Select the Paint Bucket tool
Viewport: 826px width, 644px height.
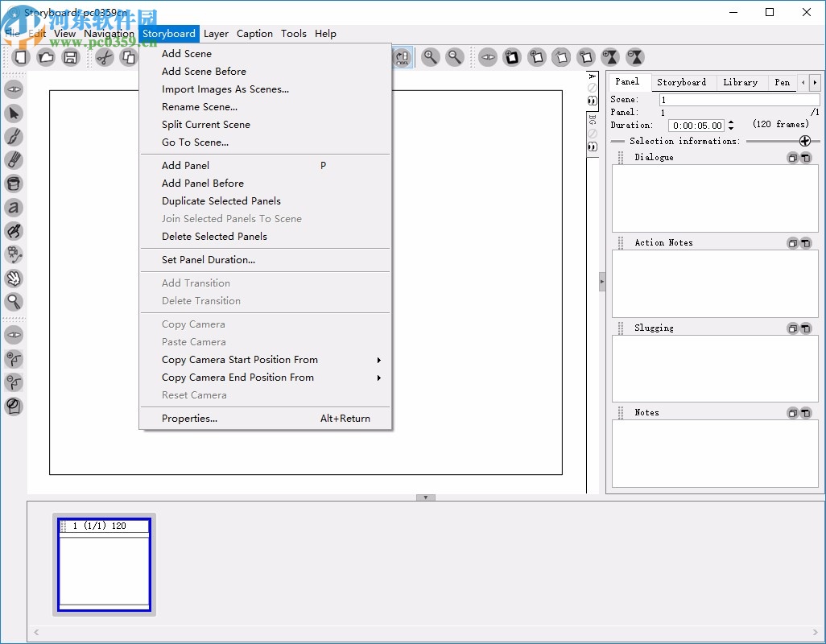point(14,184)
